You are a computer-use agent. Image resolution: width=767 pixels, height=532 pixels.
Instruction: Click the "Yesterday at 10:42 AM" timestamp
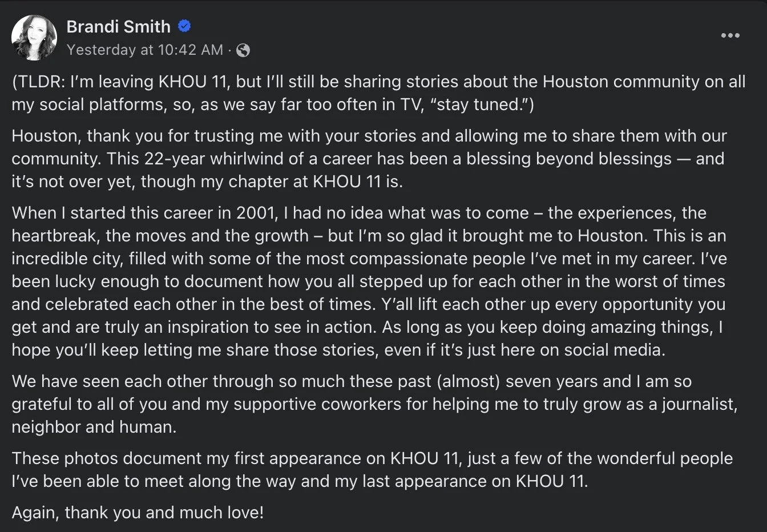(144, 50)
